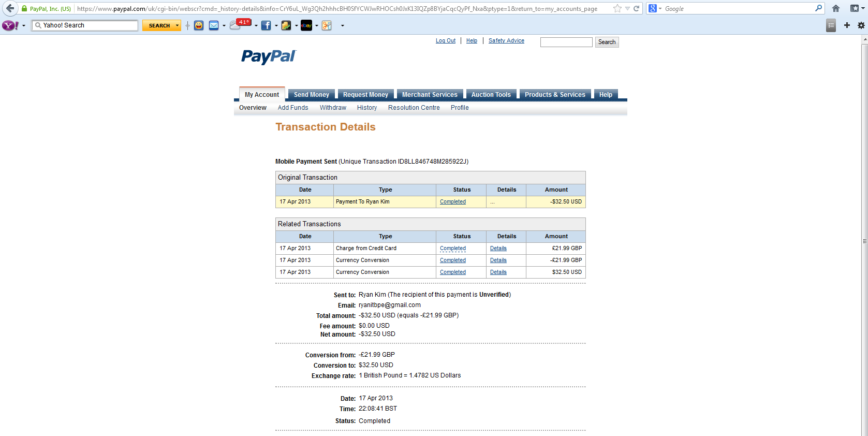Viewport: 868px width, 436px height.
Task: Open the browser Home icon
Action: click(836, 8)
